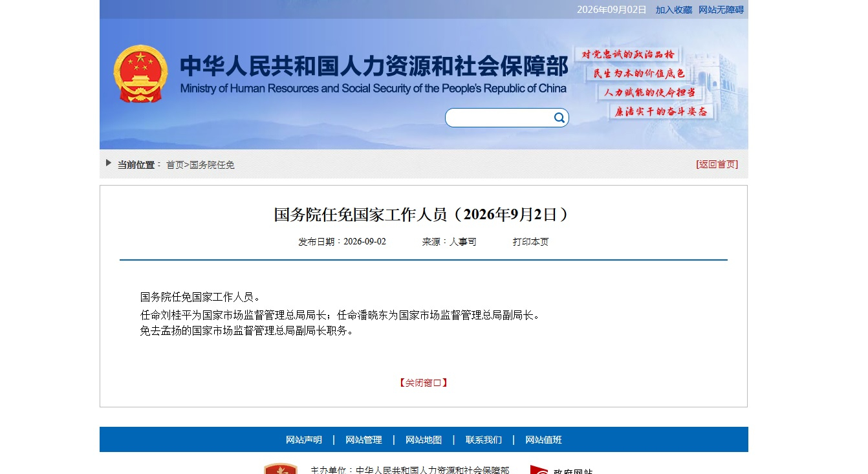This screenshot has width=868, height=474.
Task: Open 联系我们 in footer bar
Action: [x=484, y=440]
